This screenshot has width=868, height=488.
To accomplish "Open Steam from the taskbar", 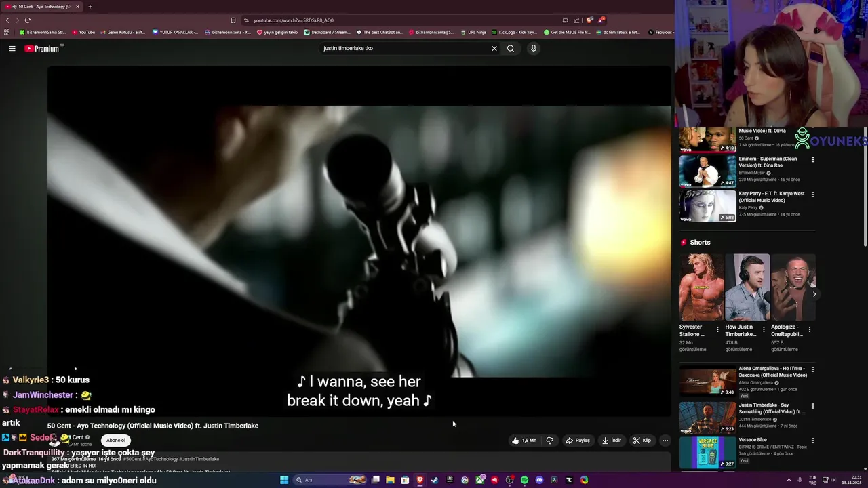I will coord(435,480).
